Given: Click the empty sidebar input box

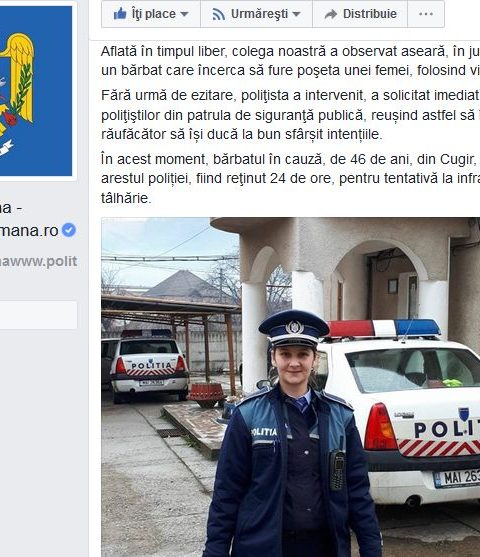Looking at the screenshot, I should click(x=38, y=315).
